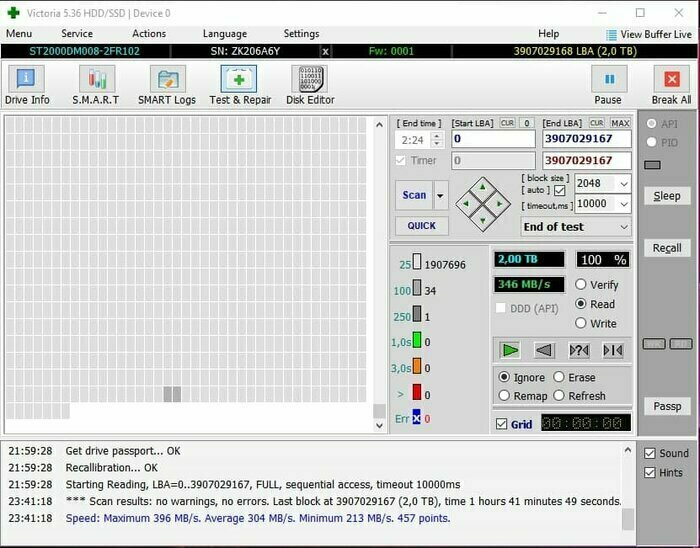This screenshot has height=548, width=700.
Task: Click the reverse scan arrow button
Action: [544, 350]
